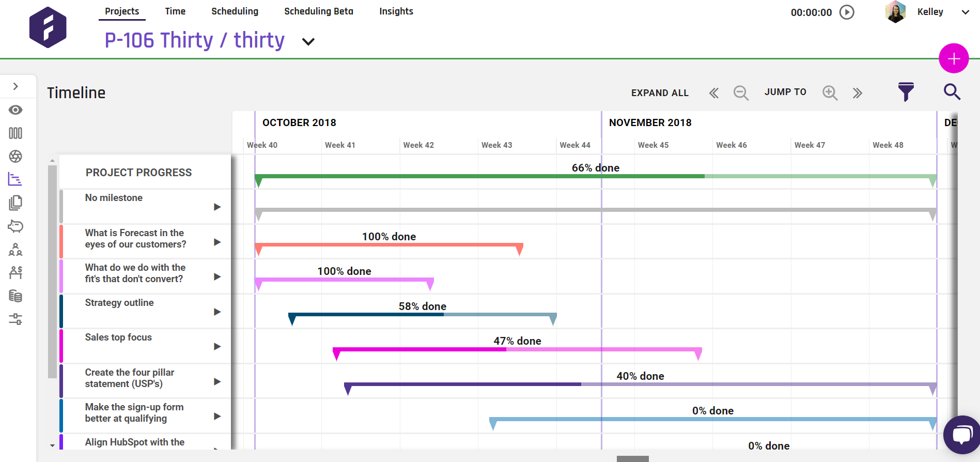Viewport: 980px width, 462px height.
Task: Expand the Strategy outline milestone
Action: coord(217,312)
